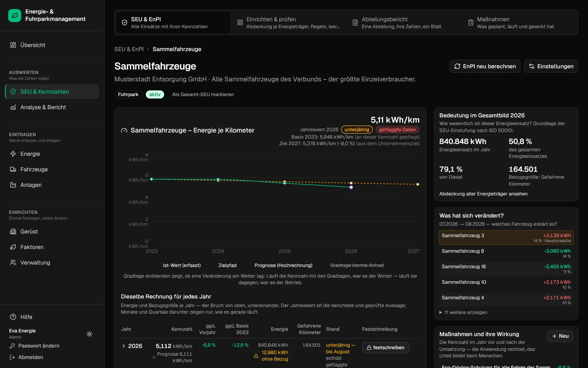Go to Energie entry section
The width and height of the screenshot is (588, 368).
52,154
